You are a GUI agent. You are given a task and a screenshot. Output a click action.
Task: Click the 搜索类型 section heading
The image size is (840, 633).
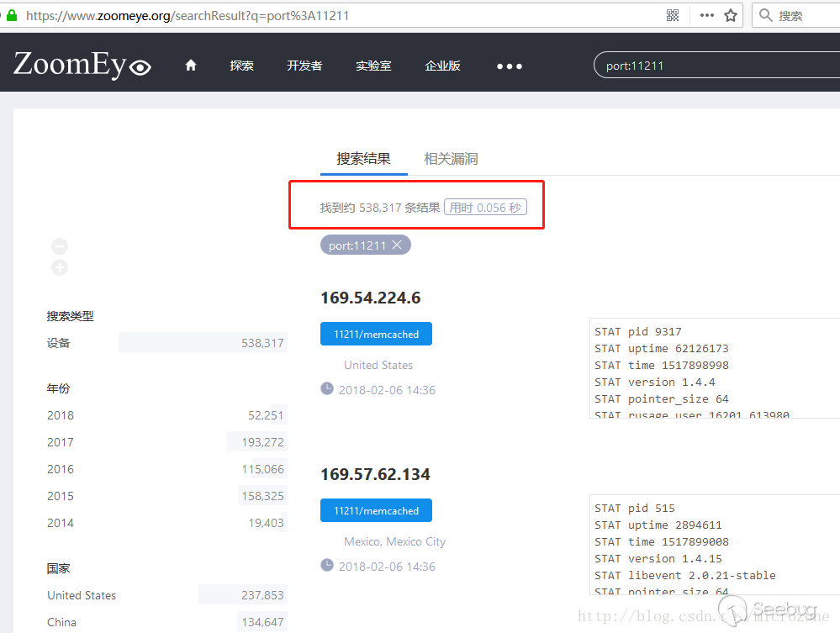click(x=70, y=316)
